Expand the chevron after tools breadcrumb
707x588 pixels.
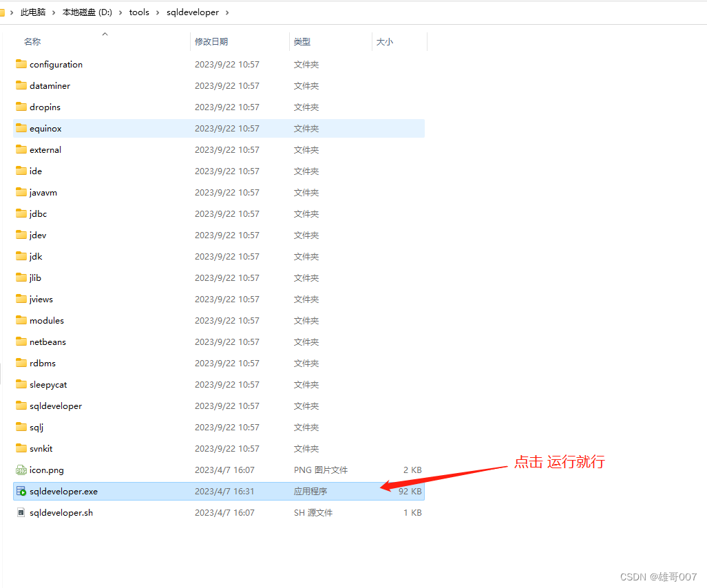click(158, 12)
